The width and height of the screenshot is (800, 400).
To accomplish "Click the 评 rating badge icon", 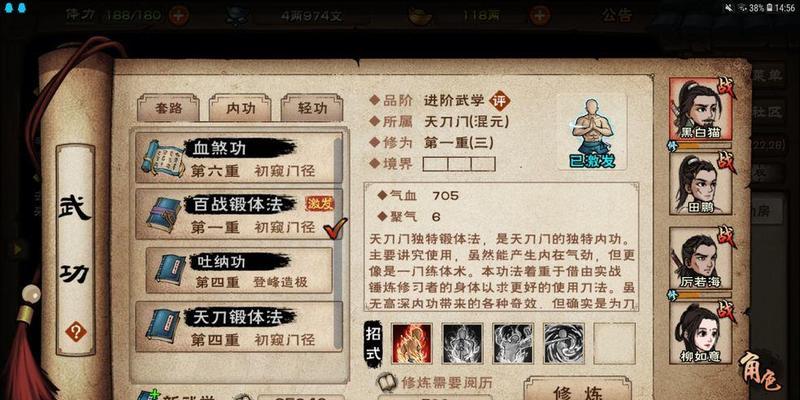I will pos(499,101).
